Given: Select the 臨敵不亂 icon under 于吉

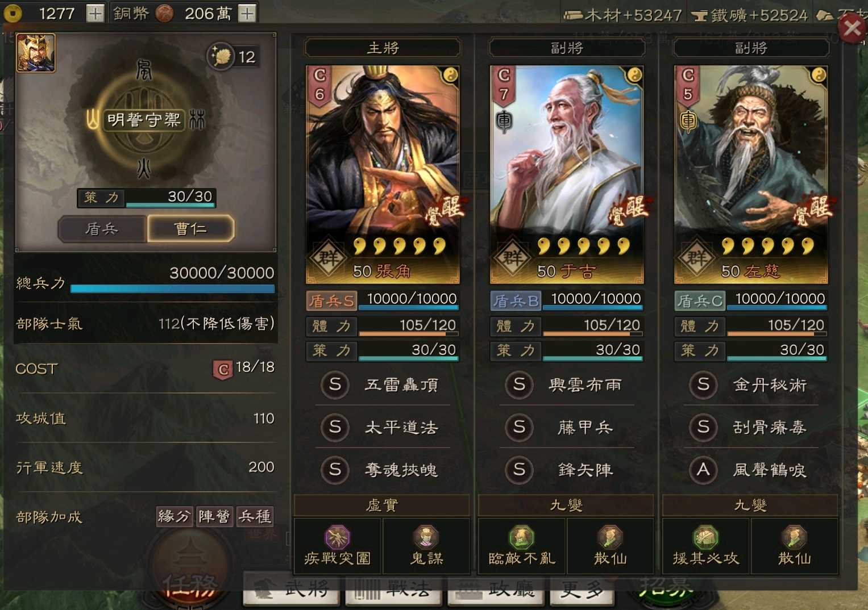Looking at the screenshot, I should (521, 537).
